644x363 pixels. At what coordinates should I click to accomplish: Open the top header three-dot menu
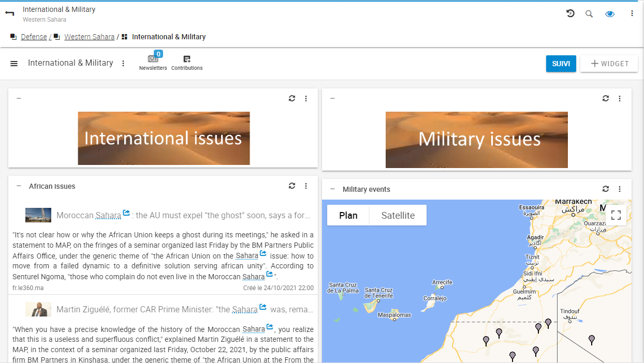point(632,13)
